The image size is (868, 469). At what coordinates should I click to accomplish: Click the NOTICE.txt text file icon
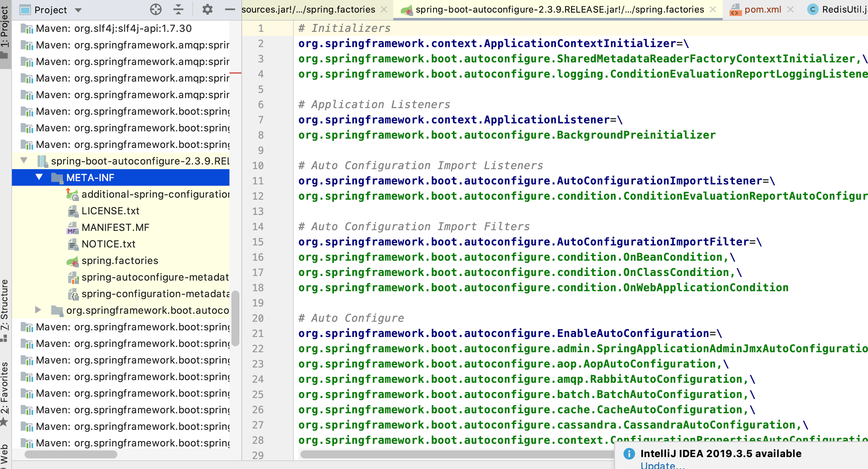[73, 244]
